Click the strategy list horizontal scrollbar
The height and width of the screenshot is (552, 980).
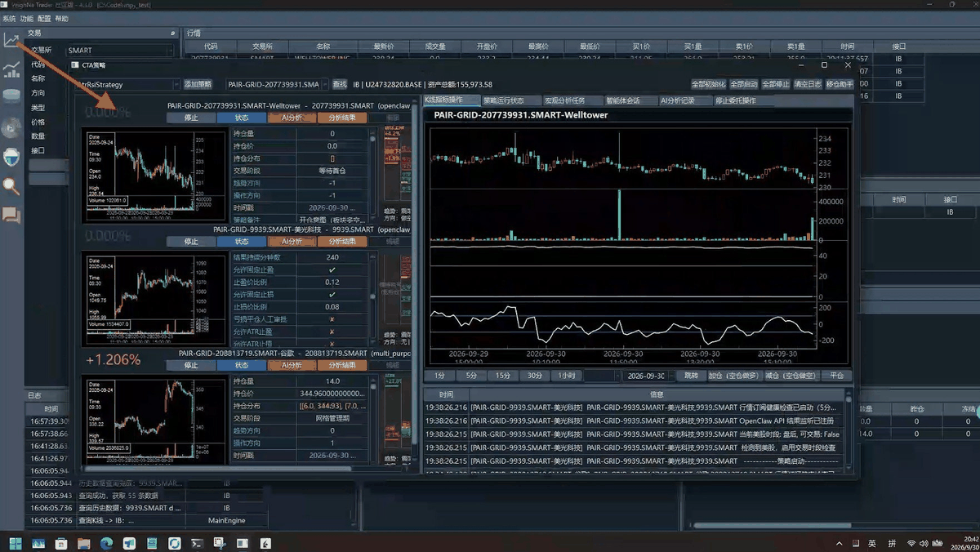coord(217,469)
